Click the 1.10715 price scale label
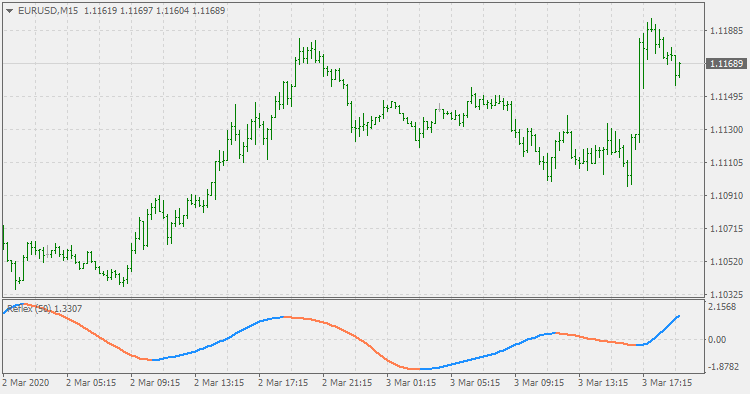750x394 pixels. [727, 229]
